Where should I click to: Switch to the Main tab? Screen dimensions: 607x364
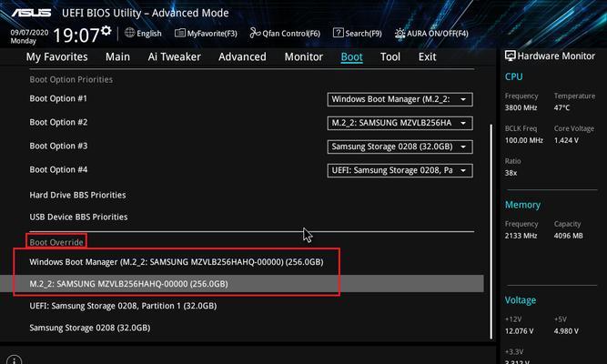[x=117, y=57]
